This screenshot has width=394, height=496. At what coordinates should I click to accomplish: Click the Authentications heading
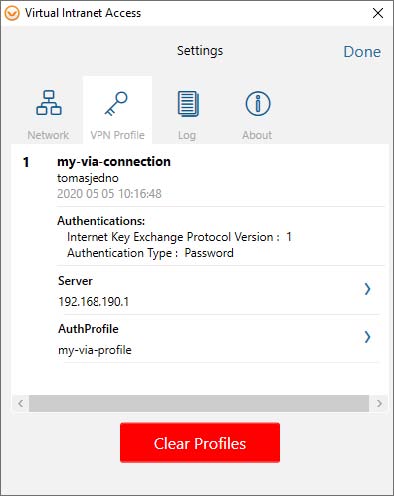101,221
